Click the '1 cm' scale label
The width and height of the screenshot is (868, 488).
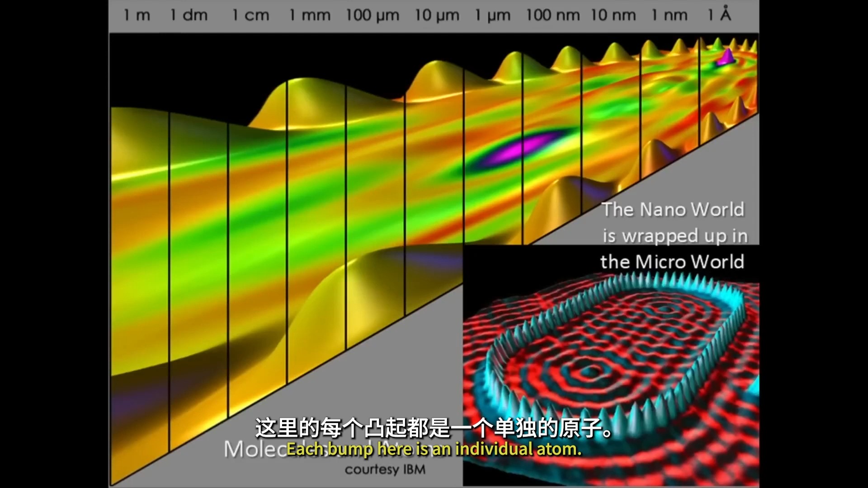[250, 15]
